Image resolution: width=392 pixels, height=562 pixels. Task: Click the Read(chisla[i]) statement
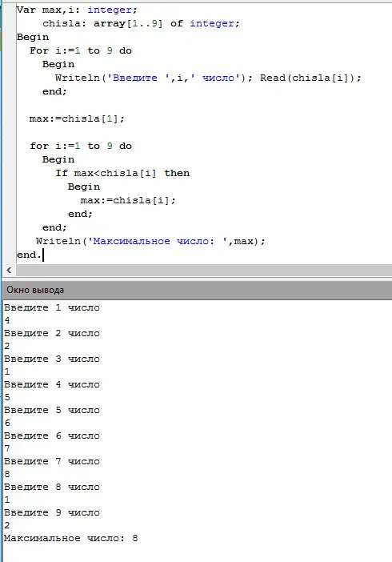coord(310,78)
